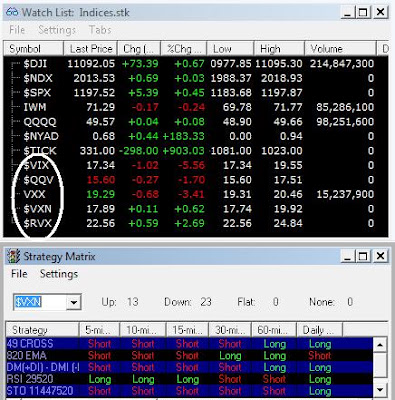Viewport: 395px width, 400px height.
Task: Click the 5-min column header
Action: (99, 330)
